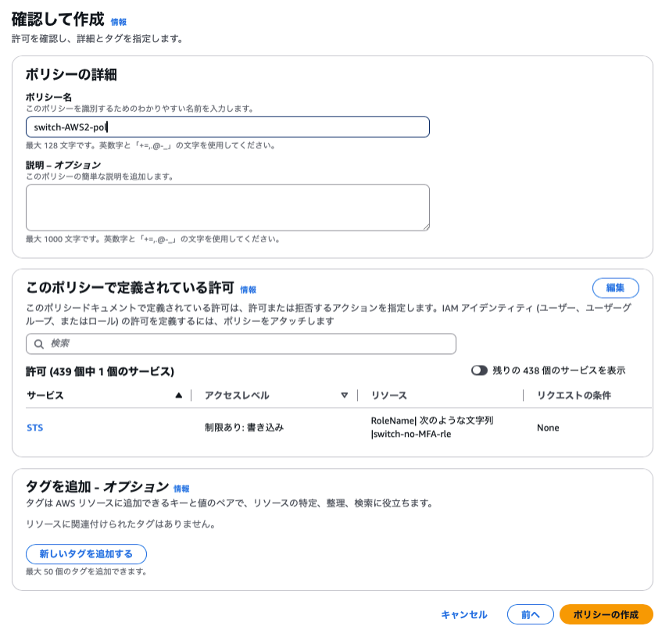669x644 pixels.
Task: Click the policy name input field
Action: pyautogui.click(x=227, y=127)
